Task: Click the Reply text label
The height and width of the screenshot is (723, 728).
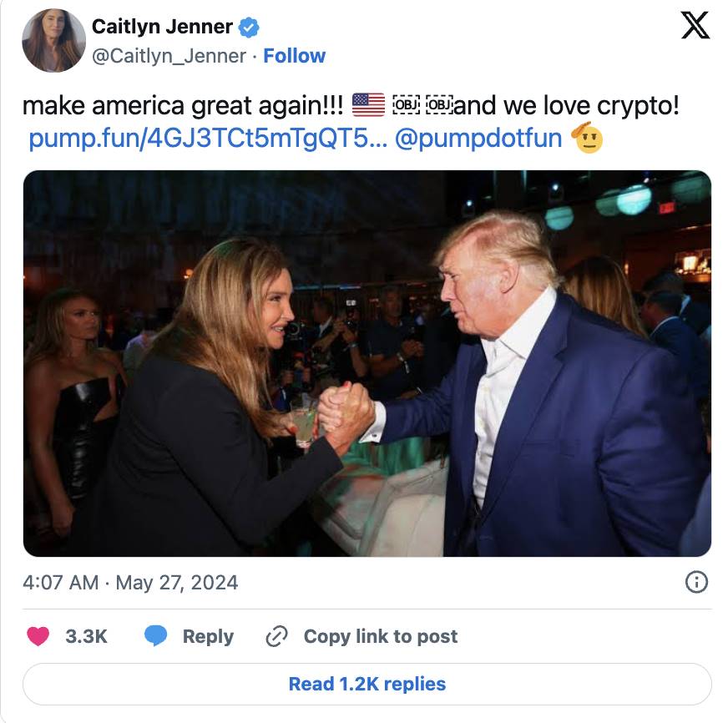Action: (208, 636)
